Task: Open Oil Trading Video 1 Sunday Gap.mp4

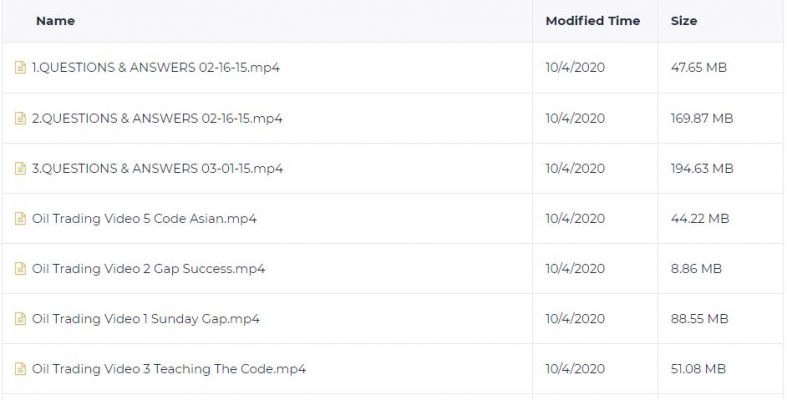Action: pos(146,319)
